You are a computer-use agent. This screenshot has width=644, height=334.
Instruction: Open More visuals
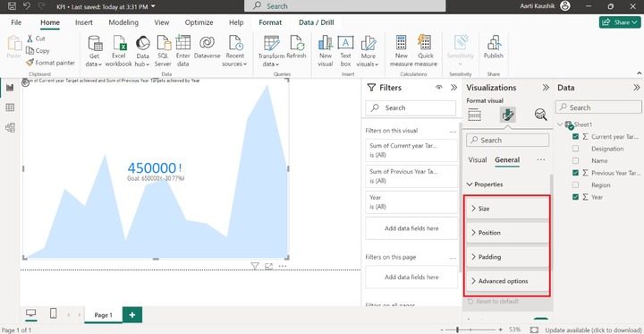pos(368,51)
